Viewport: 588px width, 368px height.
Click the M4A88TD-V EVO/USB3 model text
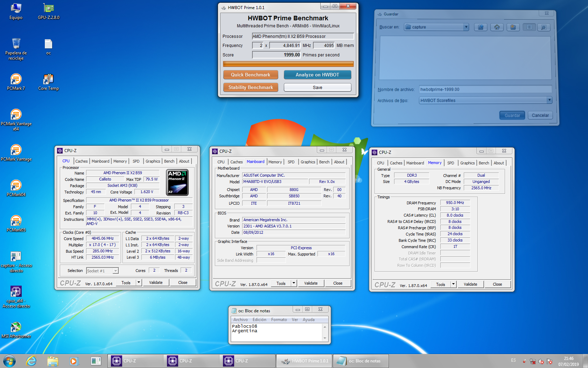(262, 182)
